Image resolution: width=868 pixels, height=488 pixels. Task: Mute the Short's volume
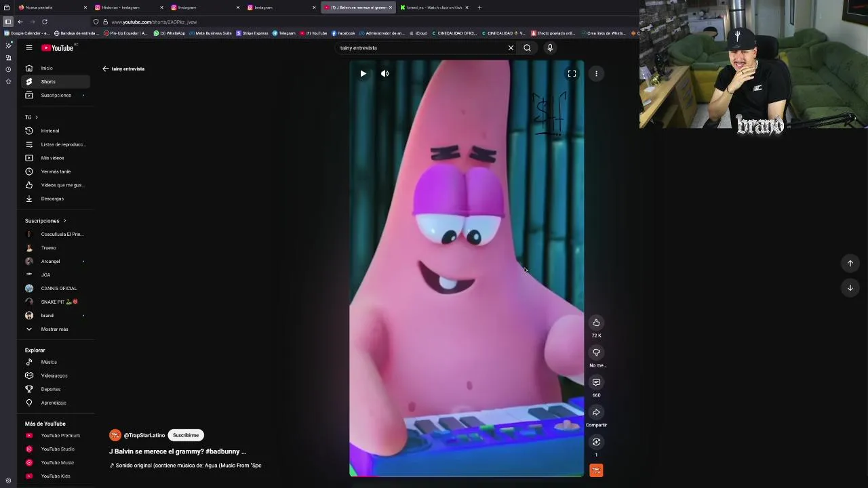(x=384, y=73)
